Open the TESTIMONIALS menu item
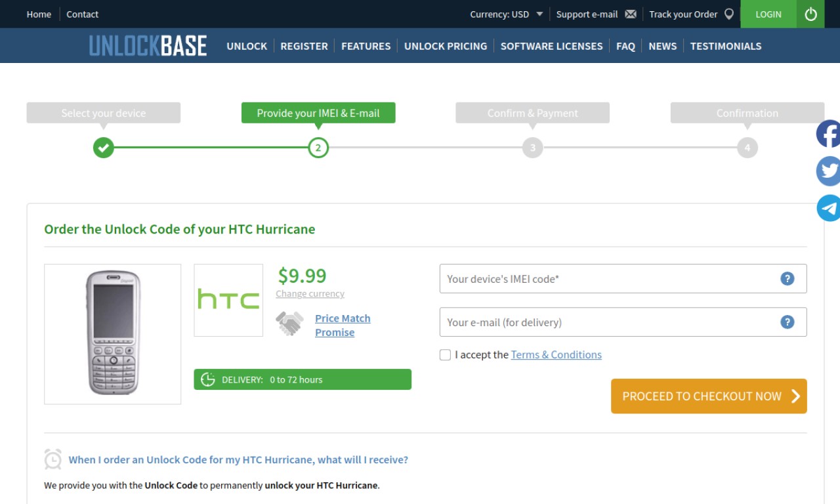The width and height of the screenshot is (840, 504). (x=726, y=46)
